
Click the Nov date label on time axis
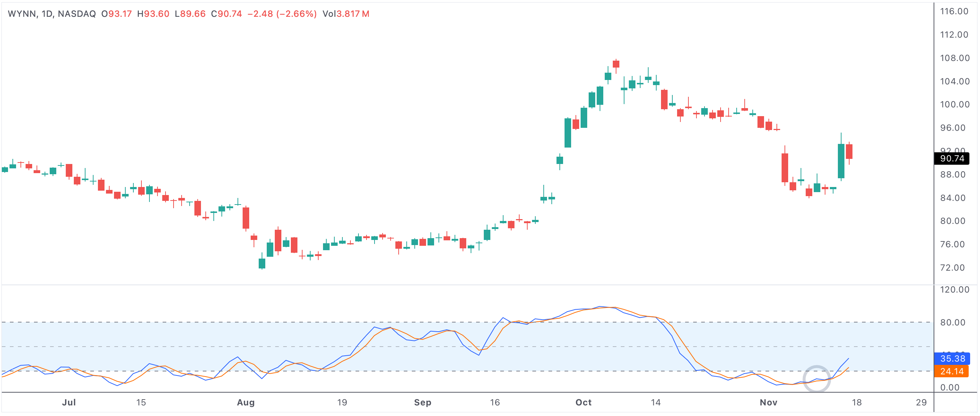click(x=768, y=402)
